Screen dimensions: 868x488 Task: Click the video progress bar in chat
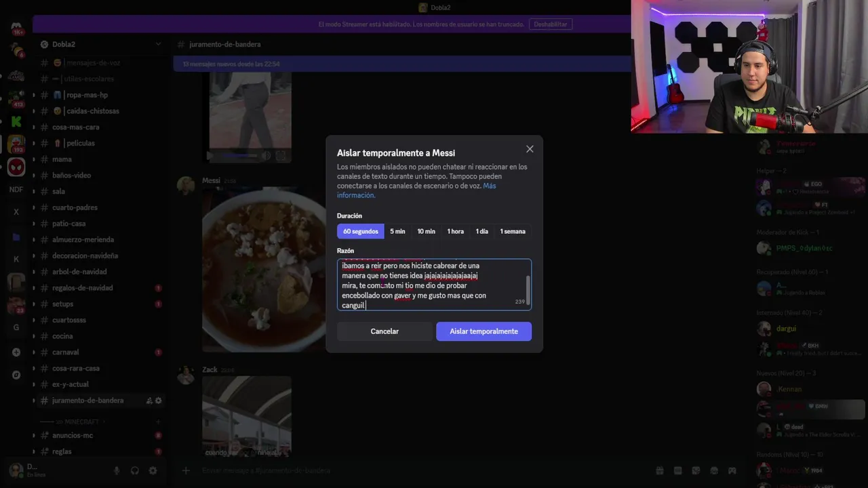click(240, 156)
